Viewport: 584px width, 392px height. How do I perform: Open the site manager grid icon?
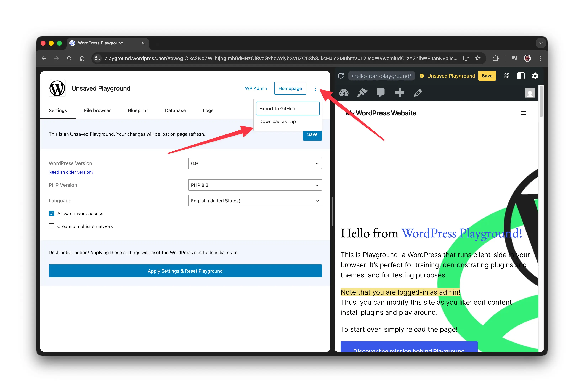[x=506, y=76]
